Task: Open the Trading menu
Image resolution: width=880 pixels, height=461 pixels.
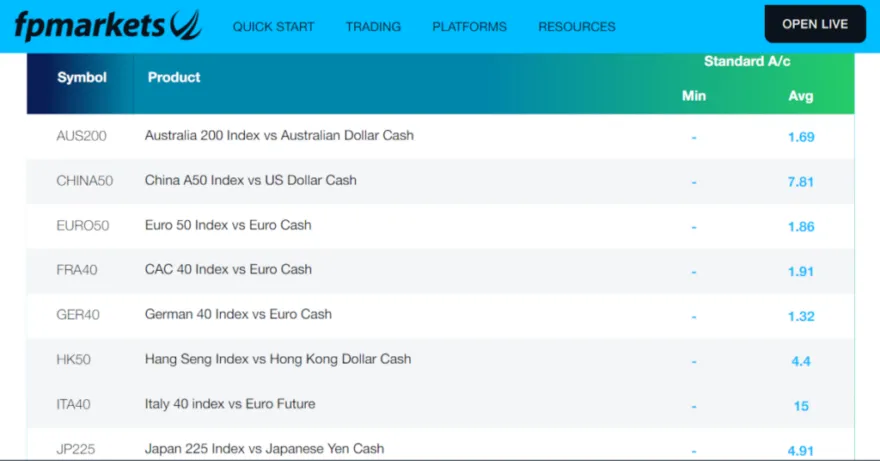Action: [x=373, y=27]
